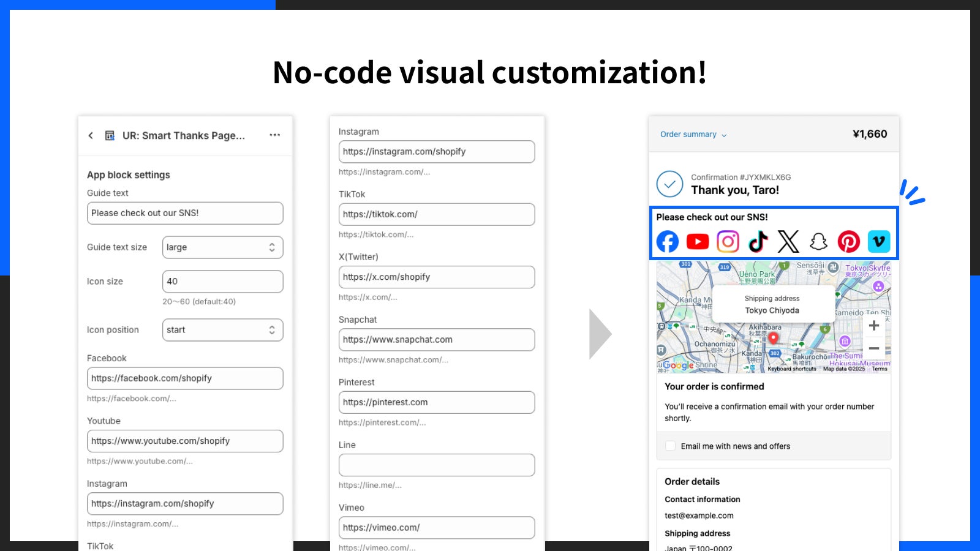Click the red location pin on the map
The image size is (980, 551).
tap(774, 338)
